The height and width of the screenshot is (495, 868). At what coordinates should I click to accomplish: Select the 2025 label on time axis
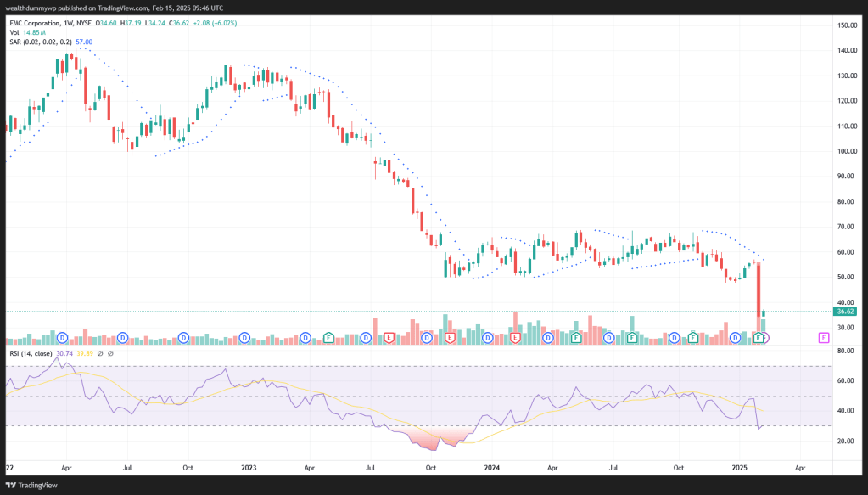tap(740, 468)
